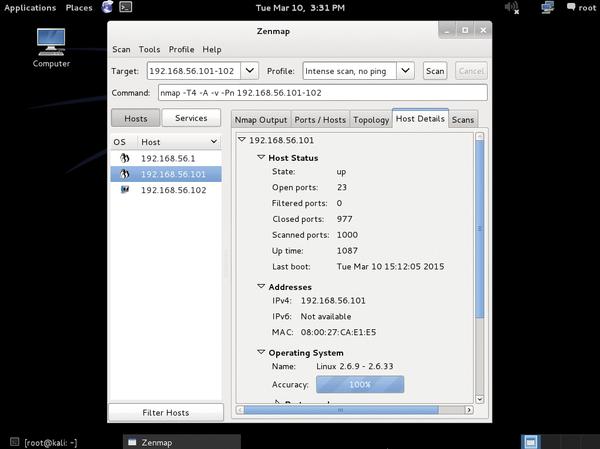Click the OS icon beside 192.168.56.102
The image size is (600, 449).
coord(124,190)
